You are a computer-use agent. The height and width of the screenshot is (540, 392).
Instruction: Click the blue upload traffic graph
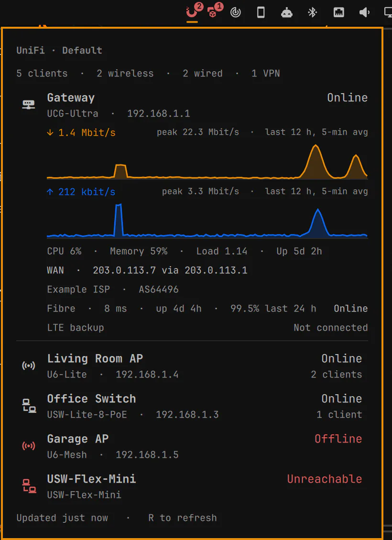pos(207,221)
